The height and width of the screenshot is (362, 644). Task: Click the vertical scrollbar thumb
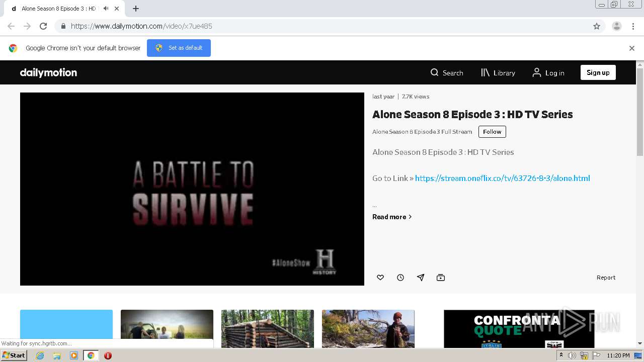pyautogui.click(x=640, y=112)
